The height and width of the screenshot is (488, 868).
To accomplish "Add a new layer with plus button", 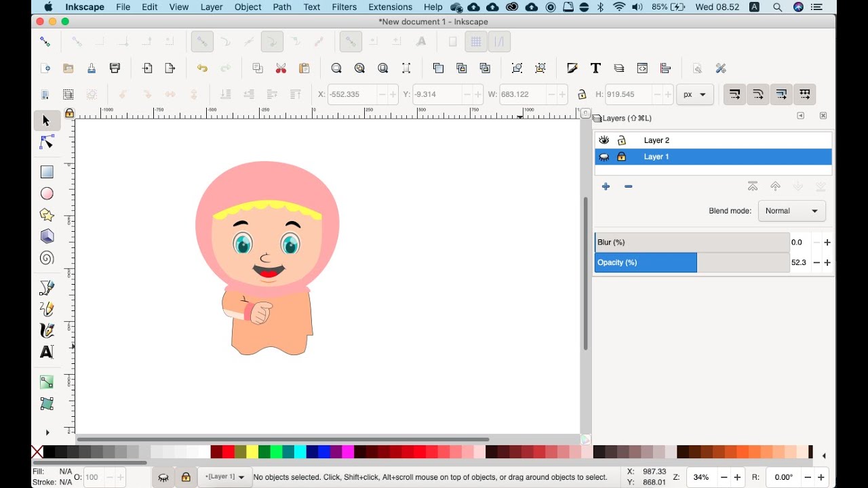I will point(606,186).
